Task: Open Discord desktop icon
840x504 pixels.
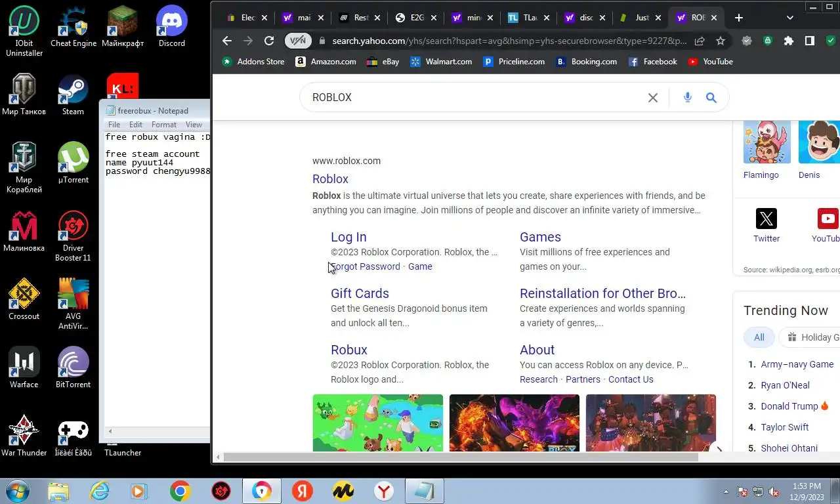Action: point(172,27)
